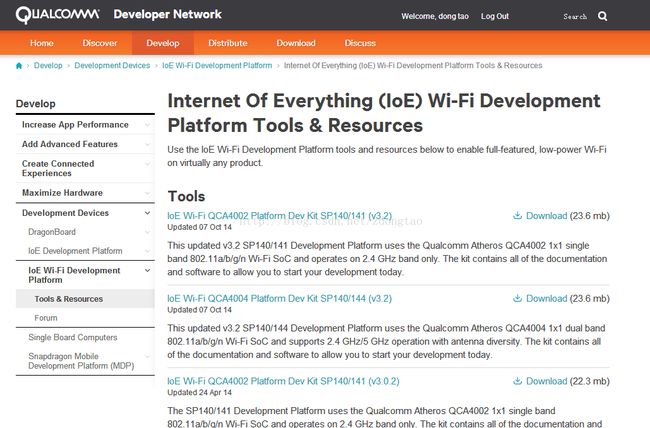Select IoE Development Platform sidebar item

[85, 251]
